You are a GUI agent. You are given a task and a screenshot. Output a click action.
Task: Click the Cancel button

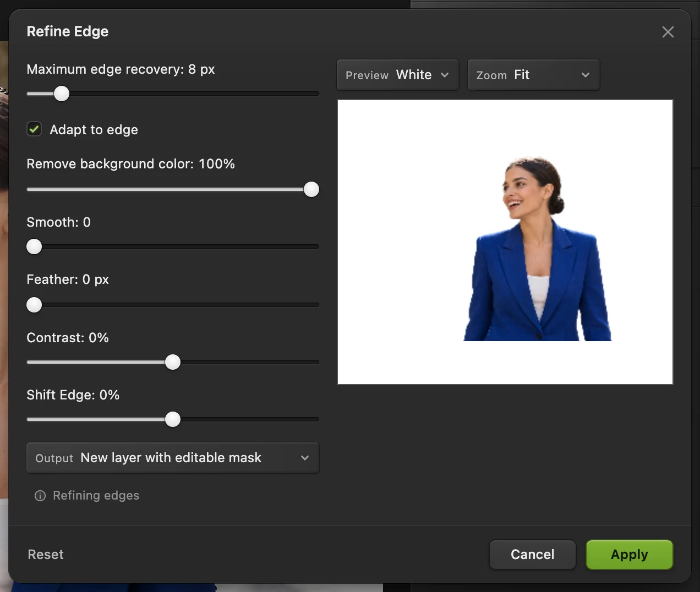coord(532,555)
